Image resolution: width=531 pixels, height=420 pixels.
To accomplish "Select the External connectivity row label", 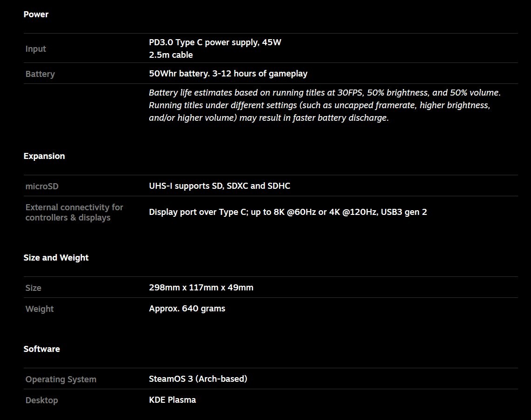I will (x=74, y=213).
